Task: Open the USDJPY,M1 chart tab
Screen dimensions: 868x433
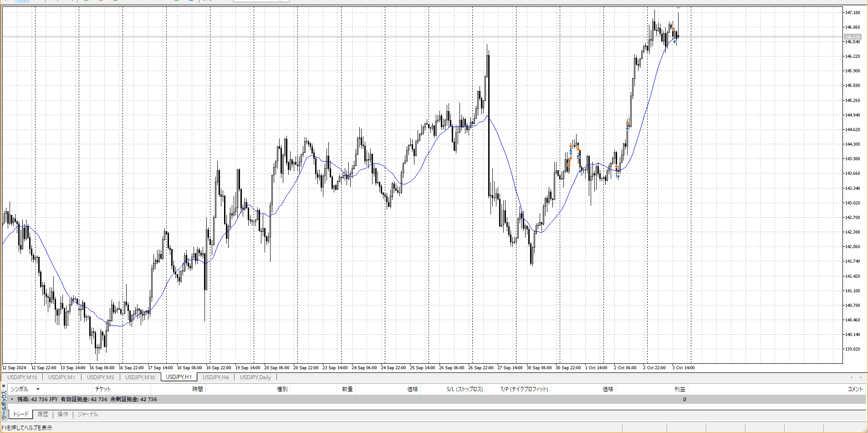Action: 61,377
